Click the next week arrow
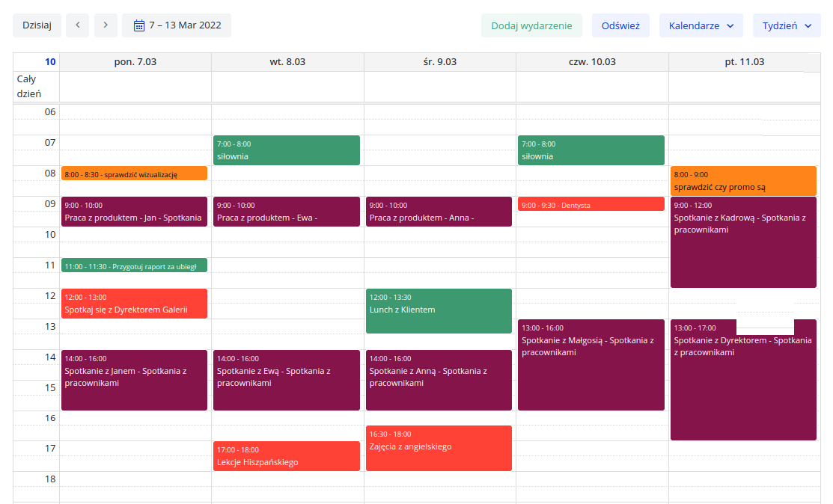 [106, 25]
